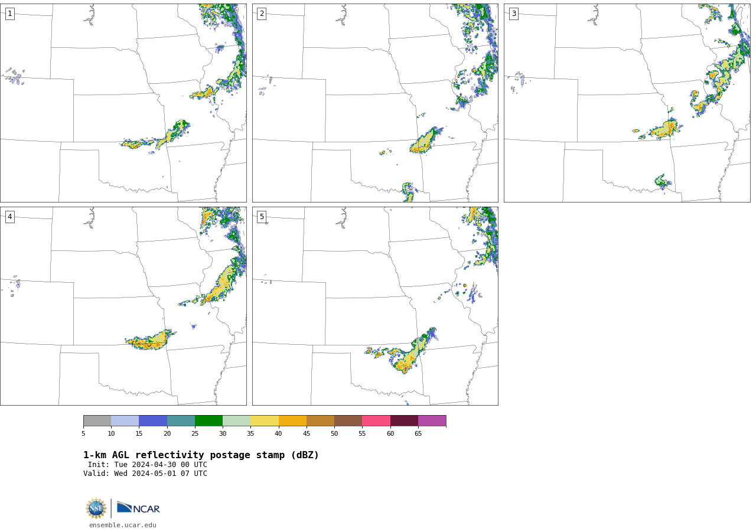
Task: Click the orange 40-45 dBZ swatch
Action: click(x=292, y=420)
